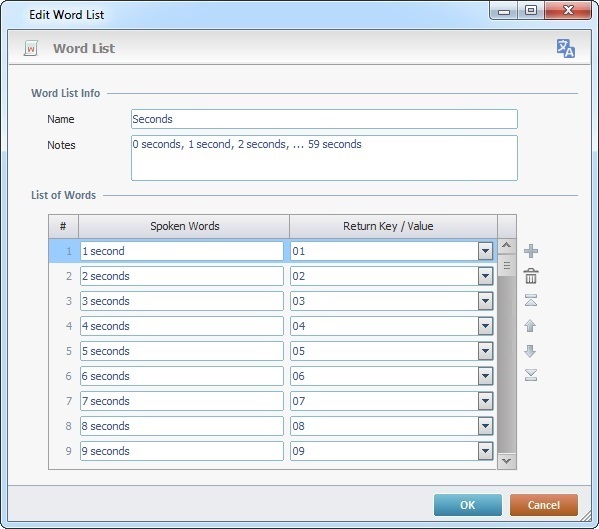599x529 pixels.
Task: Expand the return value dropdown for 05
Action: 485,351
